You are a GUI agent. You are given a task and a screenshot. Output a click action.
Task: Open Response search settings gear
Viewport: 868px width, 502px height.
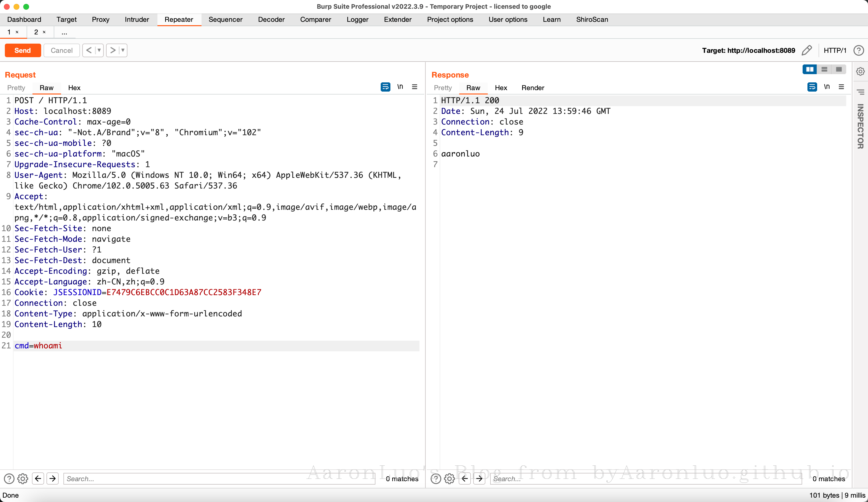tap(449, 478)
